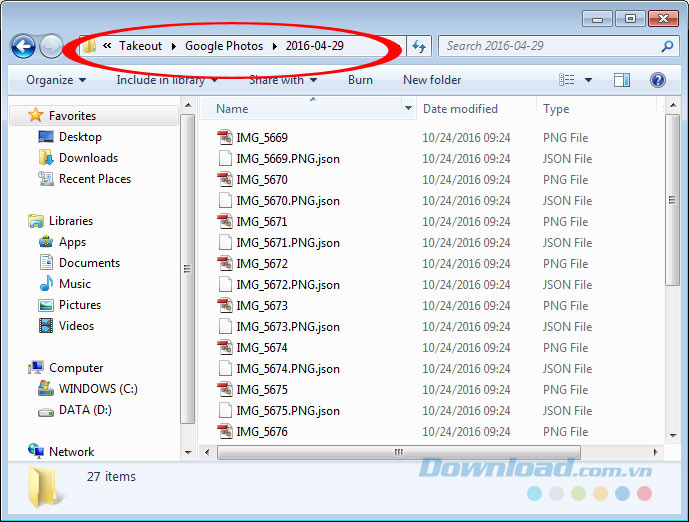The image size is (689, 522).
Task: Click the file list horizontal scrollbar thumb
Action: click(x=399, y=452)
